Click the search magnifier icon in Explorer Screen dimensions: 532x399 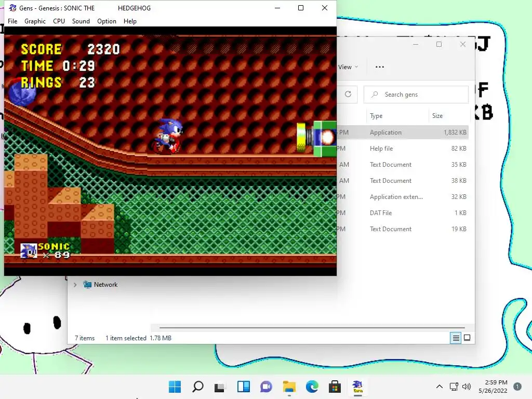[375, 95]
